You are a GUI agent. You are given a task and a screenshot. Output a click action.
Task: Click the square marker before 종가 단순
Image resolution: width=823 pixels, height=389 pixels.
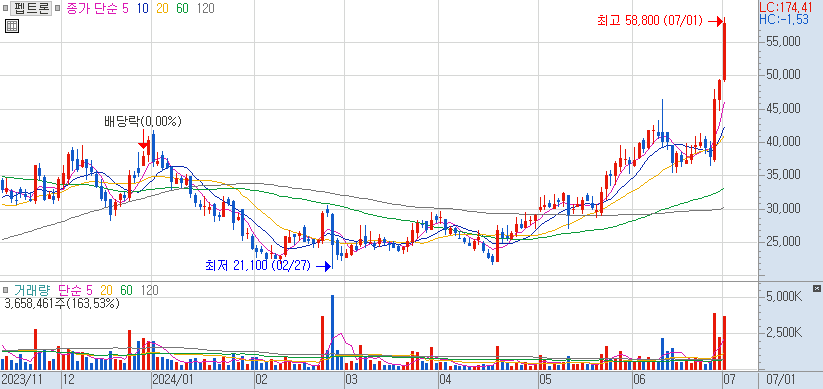pos(57,8)
